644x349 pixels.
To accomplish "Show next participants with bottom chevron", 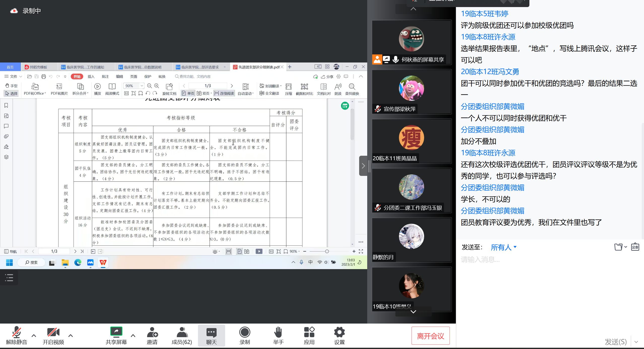I will coord(413,312).
